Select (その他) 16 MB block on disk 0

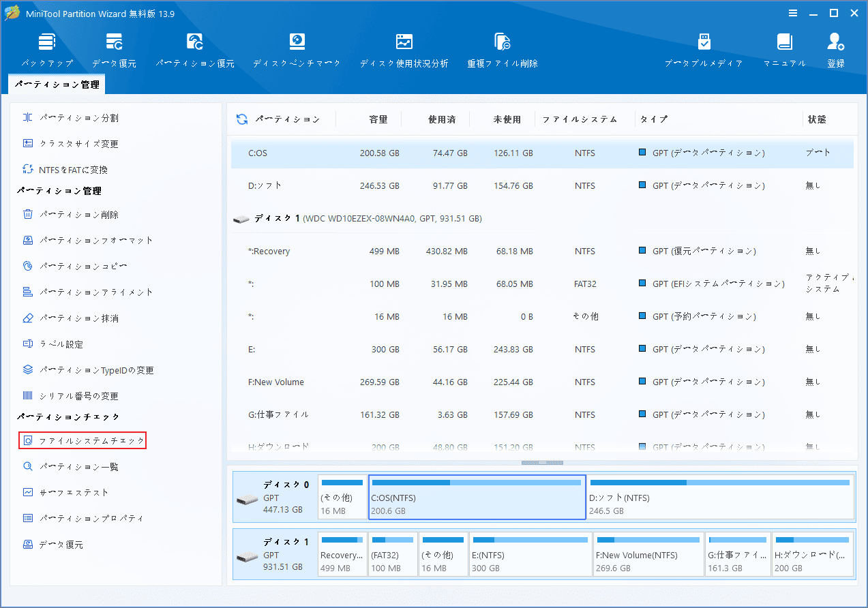click(x=342, y=498)
